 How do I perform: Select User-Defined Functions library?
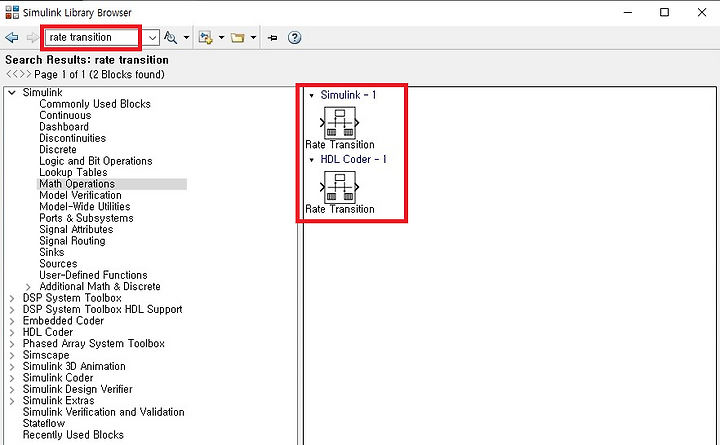[x=93, y=276]
